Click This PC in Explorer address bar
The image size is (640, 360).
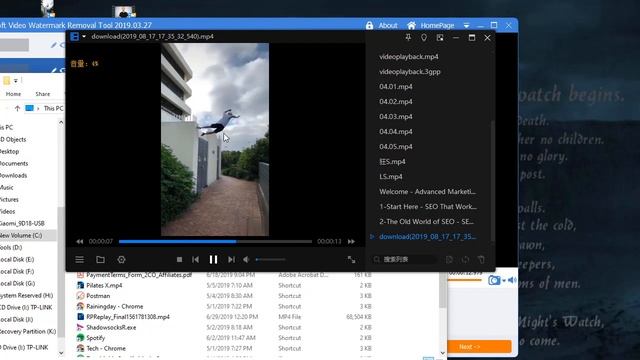click(x=53, y=109)
